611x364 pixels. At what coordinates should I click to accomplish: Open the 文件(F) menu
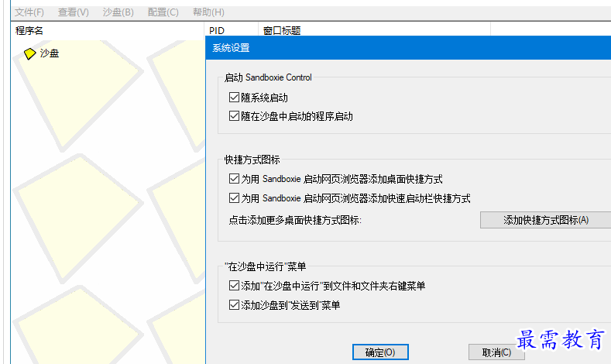[x=29, y=12]
